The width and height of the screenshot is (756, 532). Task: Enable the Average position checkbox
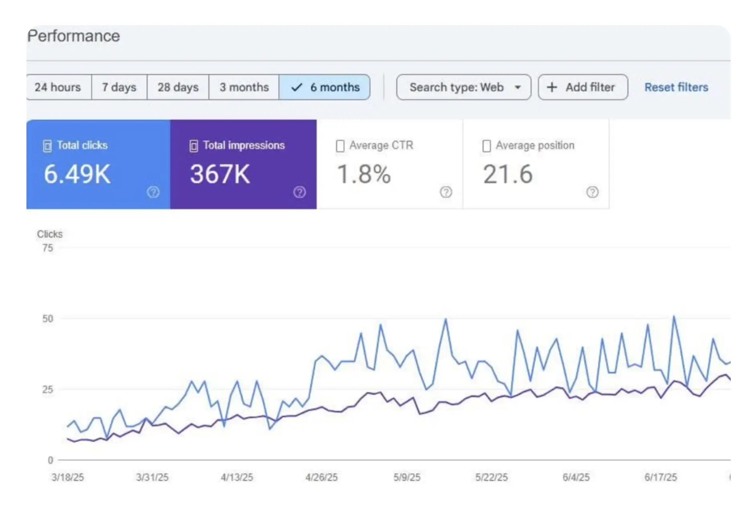[486, 146]
